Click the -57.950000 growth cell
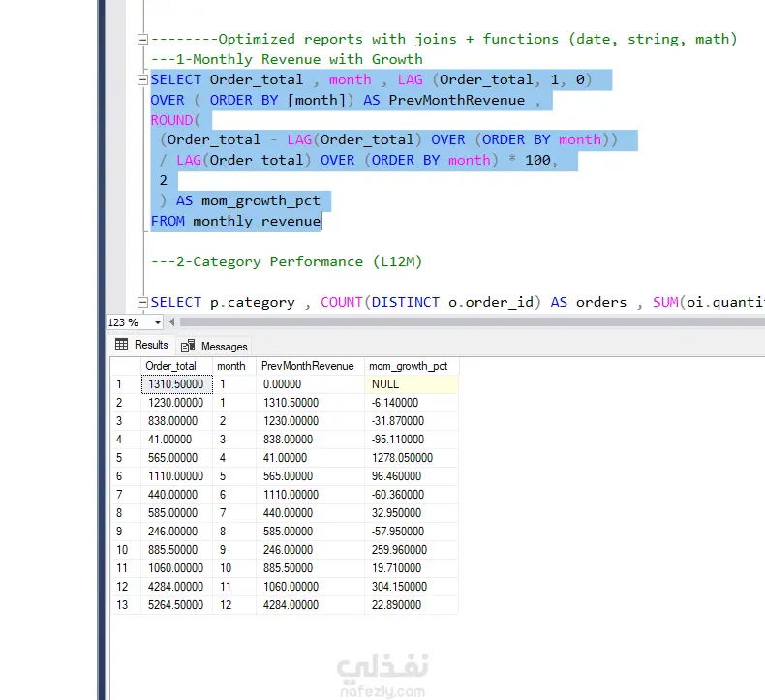Viewport: 765px width, 700px height. click(x=412, y=532)
